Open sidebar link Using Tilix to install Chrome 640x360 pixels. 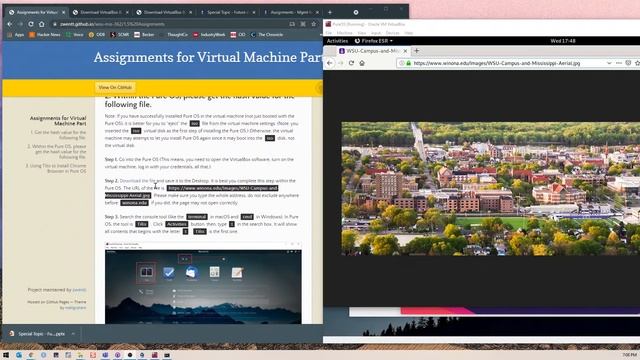[56, 169]
